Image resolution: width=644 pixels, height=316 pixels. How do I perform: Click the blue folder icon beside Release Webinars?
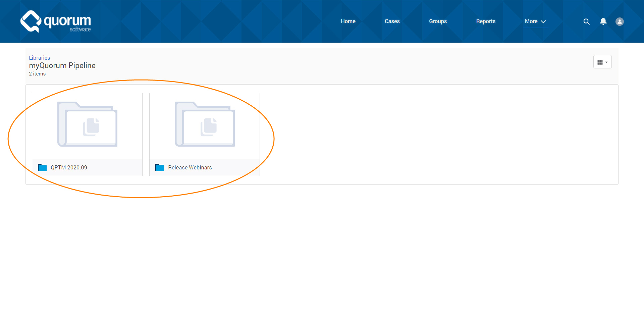point(160,167)
